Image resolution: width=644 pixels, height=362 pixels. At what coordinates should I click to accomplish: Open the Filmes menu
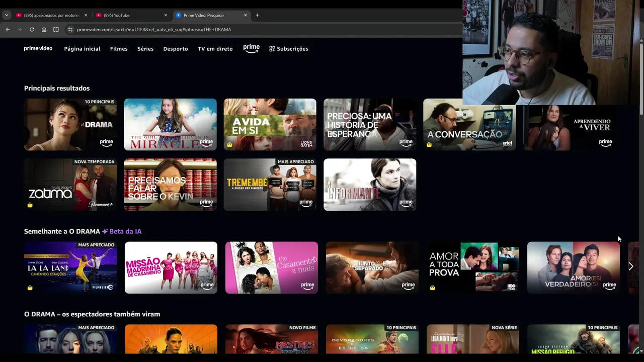click(119, 49)
